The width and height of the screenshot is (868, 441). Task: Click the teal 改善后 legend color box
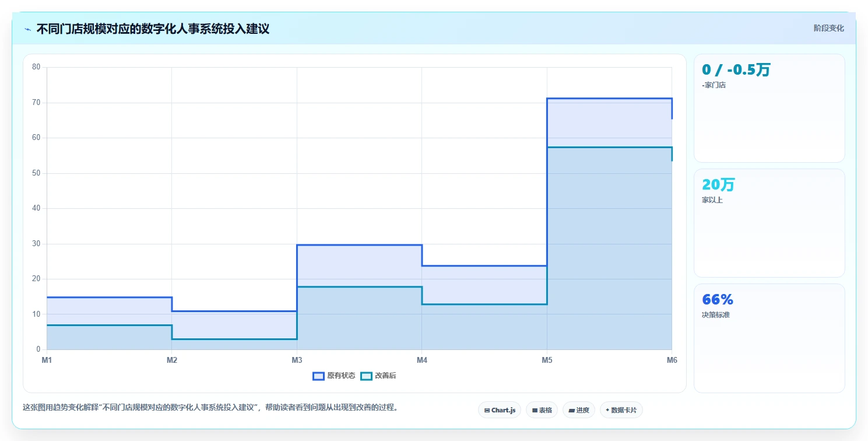click(x=367, y=376)
